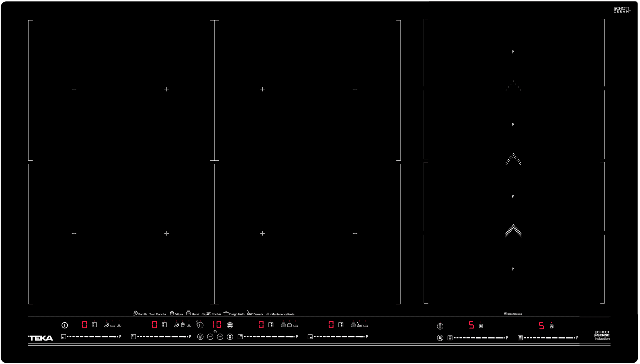Tap the striped circle button above Slide Cooking

(440, 326)
